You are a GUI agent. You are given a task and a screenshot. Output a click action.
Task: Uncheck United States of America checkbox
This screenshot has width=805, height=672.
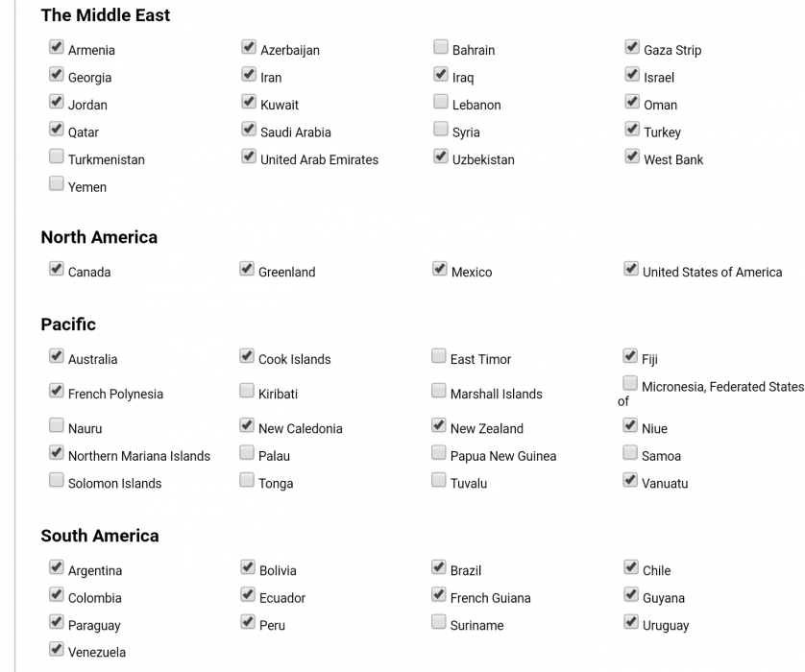(x=630, y=269)
